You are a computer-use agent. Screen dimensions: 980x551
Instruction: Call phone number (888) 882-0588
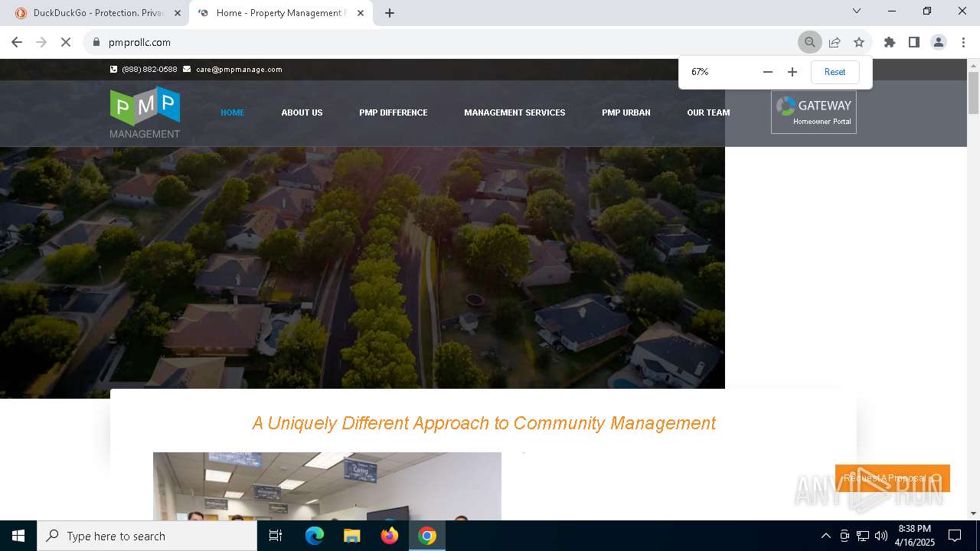(x=149, y=69)
